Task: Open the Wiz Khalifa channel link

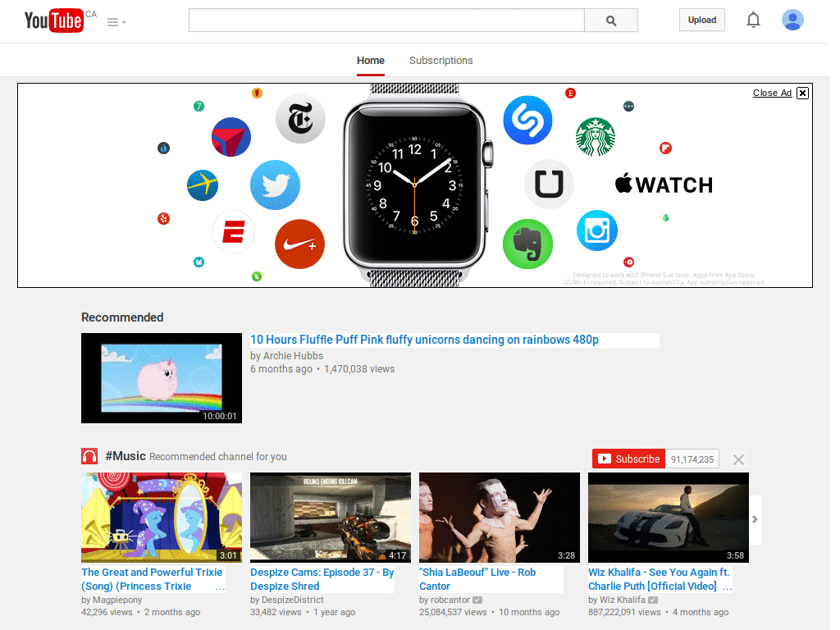Action: pos(622,600)
